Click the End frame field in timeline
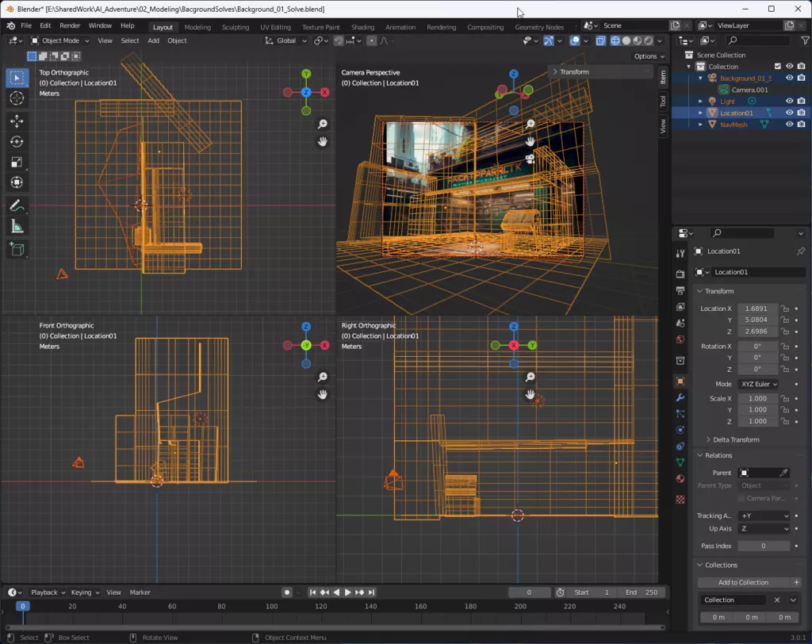 [x=642, y=592]
